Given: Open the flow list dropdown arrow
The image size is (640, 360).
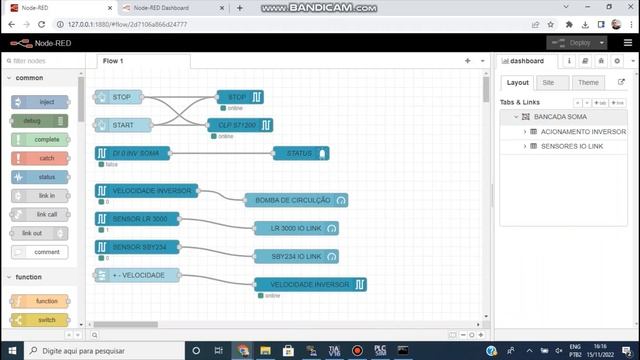Looking at the screenshot, I should [x=482, y=61].
